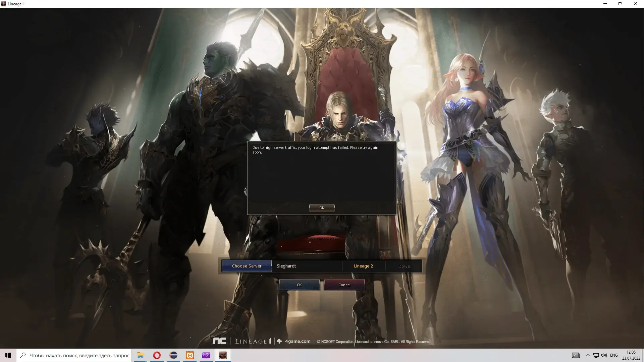Viewport: 644px width, 362px height.
Task: Restore down the Lineage II window
Action: pyautogui.click(x=620, y=4)
